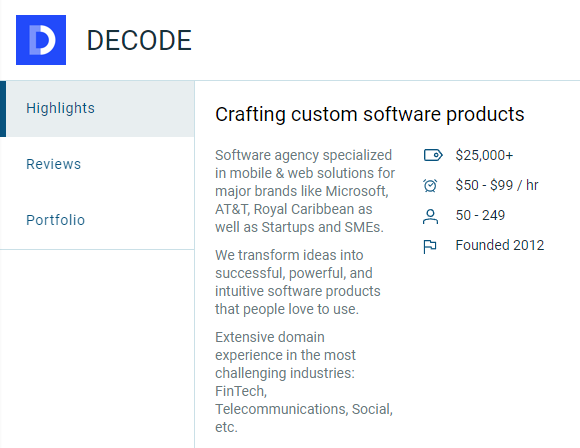
Task: Click the Founded 2012 label
Action: (500, 245)
